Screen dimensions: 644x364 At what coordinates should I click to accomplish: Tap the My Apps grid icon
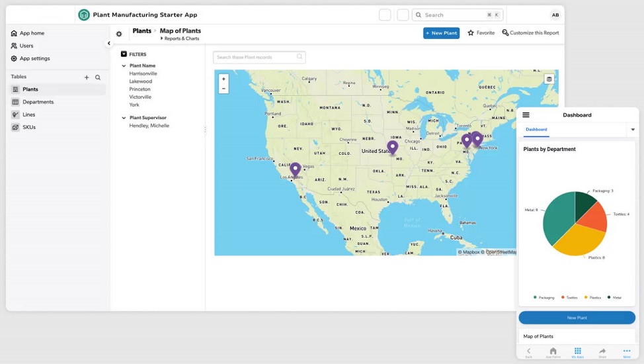[x=577, y=351]
